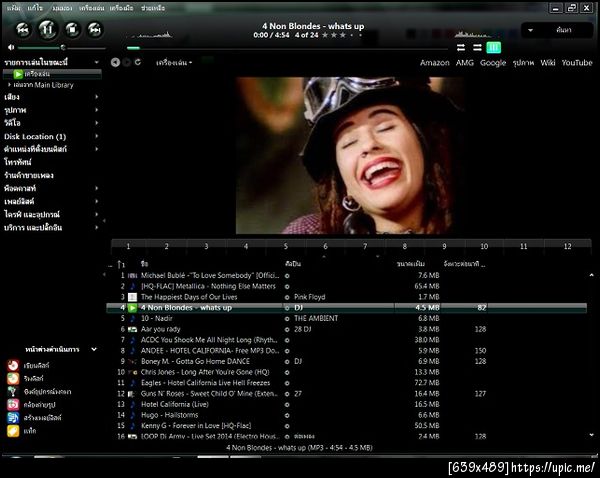Screen dimensions: 600x478
Task: Click the circle marker in Hotel California (Live) row
Action: (x=287, y=405)
